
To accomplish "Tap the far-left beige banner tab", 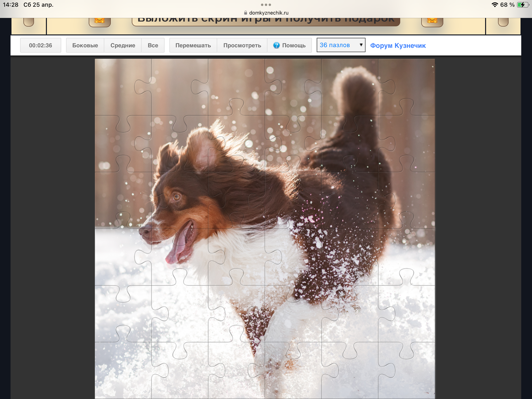I will tap(29, 22).
